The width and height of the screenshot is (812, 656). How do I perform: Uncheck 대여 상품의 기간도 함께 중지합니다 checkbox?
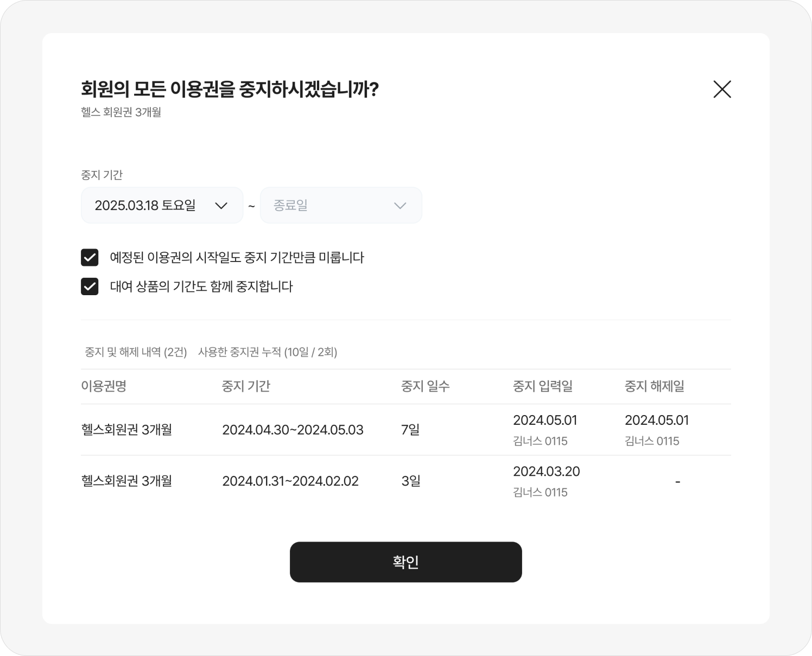click(90, 286)
